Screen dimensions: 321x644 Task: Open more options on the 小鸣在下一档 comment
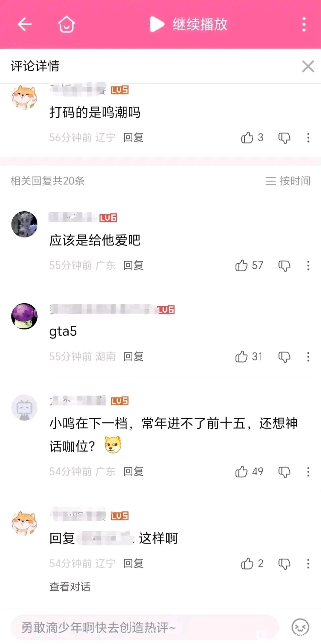(308, 472)
